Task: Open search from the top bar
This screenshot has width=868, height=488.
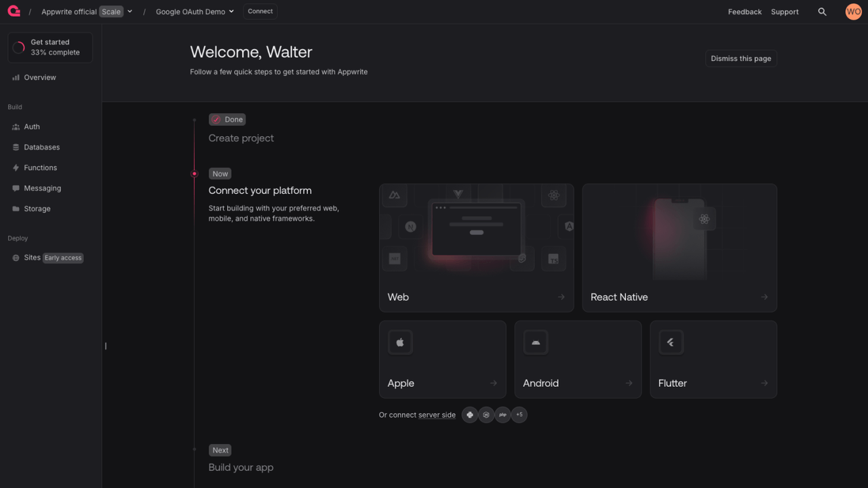Action: coord(822,12)
